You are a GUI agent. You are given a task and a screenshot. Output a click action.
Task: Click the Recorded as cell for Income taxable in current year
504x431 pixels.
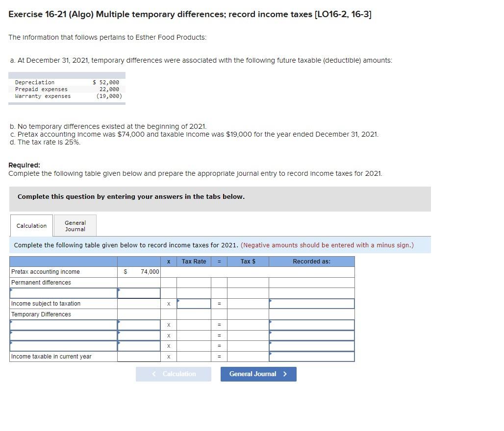(x=311, y=357)
